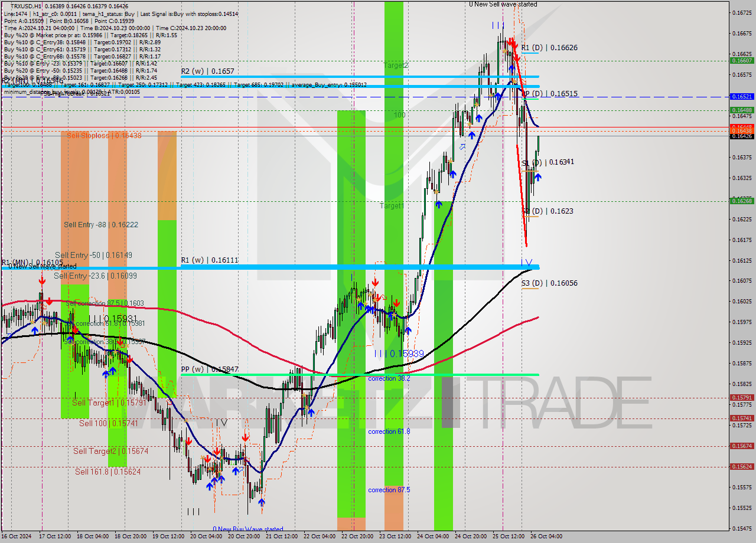Click the 'I I I 0.15939' wave label

[x=399, y=354]
